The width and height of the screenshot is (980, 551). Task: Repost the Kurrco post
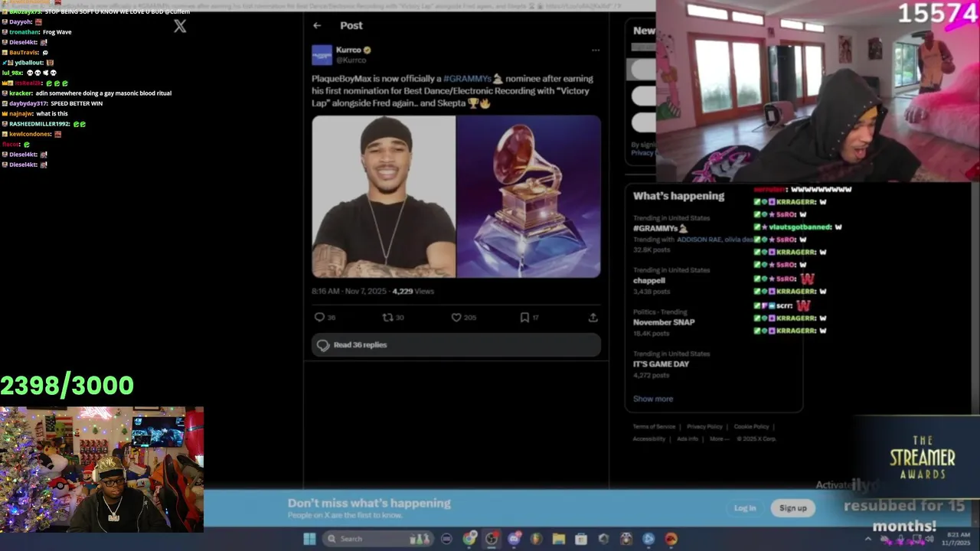pyautogui.click(x=387, y=317)
